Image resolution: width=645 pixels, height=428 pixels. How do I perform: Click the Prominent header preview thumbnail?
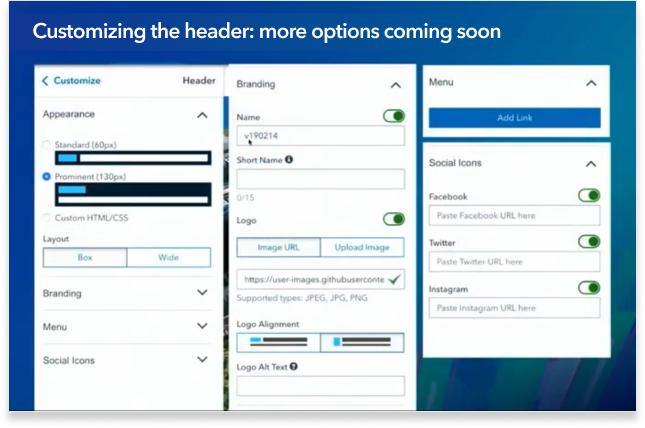tap(133, 194)
